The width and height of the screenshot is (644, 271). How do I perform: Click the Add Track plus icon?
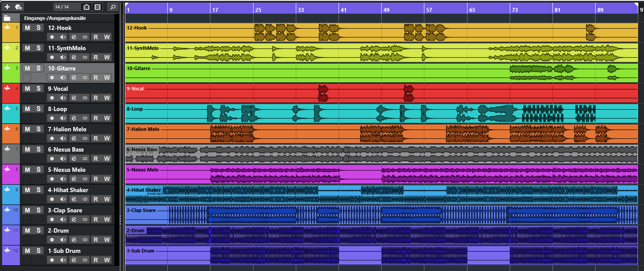[x=7, y=7]
